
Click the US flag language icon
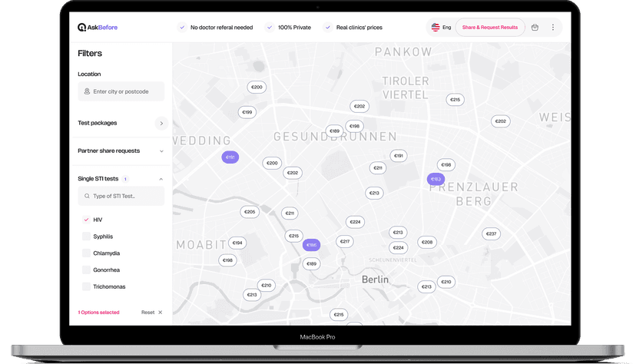point(436,28)
